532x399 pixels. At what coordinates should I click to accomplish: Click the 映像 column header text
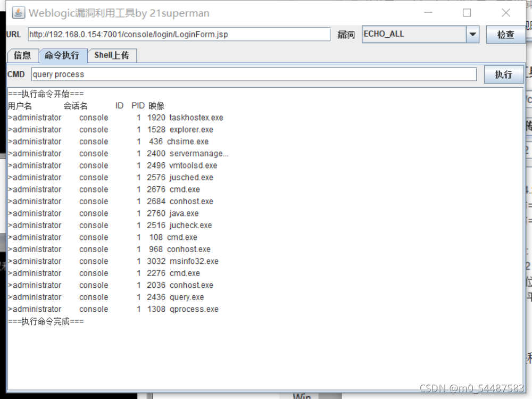click(x=156, y=106)
